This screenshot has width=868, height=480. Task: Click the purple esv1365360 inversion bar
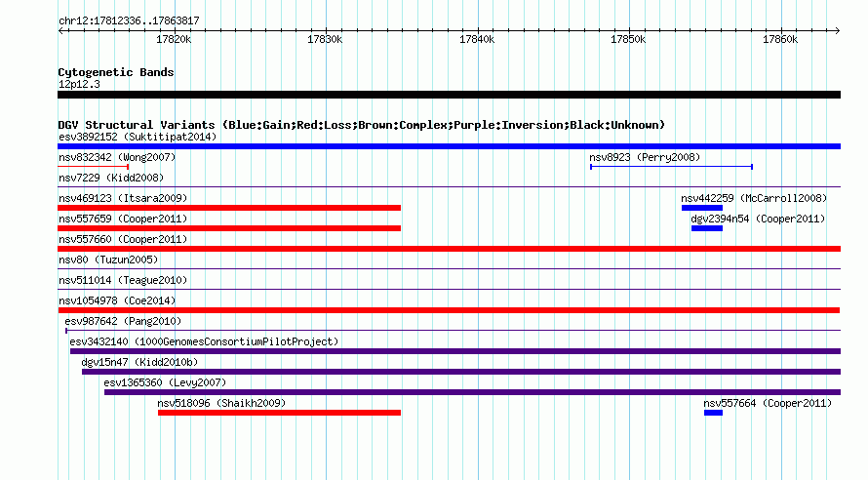point(472,392)
